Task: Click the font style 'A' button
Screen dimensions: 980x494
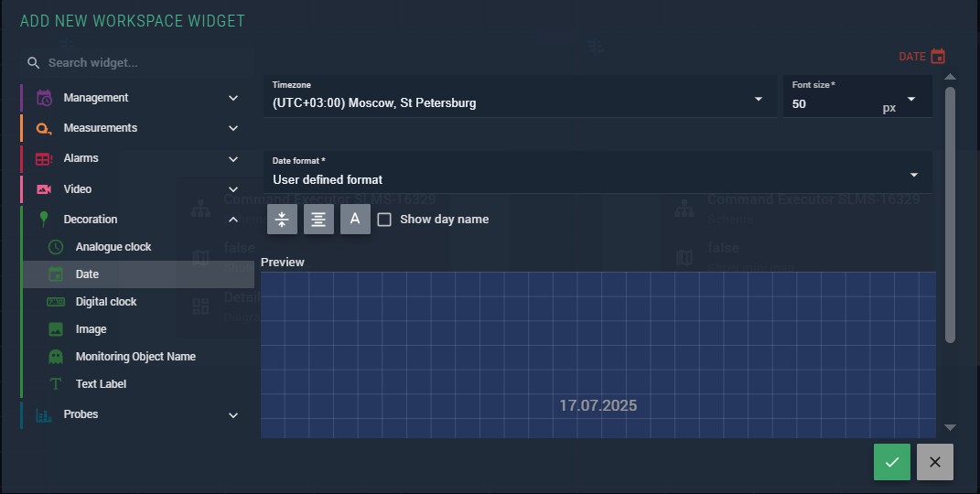Action: [355, 220]
